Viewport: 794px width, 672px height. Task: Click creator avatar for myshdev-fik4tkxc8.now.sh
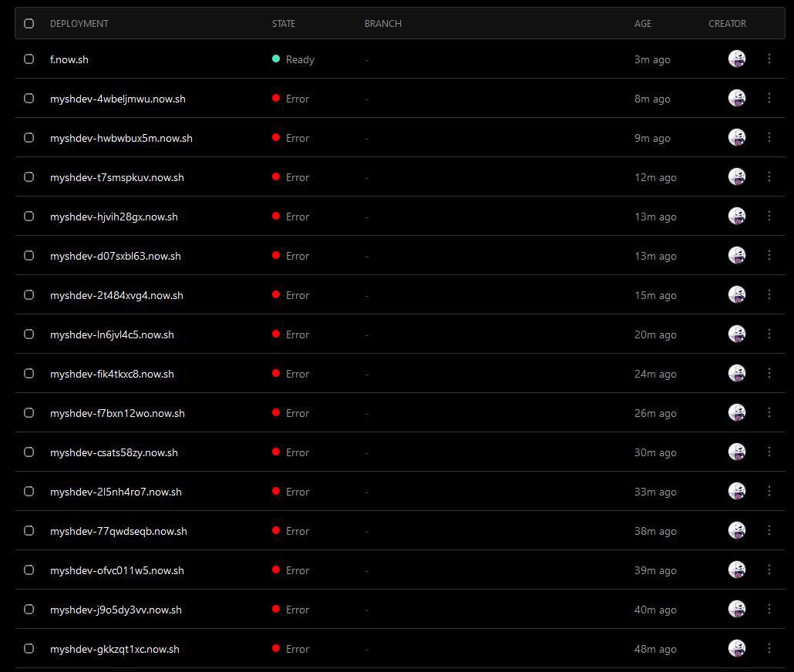click(x=737, y=373)
